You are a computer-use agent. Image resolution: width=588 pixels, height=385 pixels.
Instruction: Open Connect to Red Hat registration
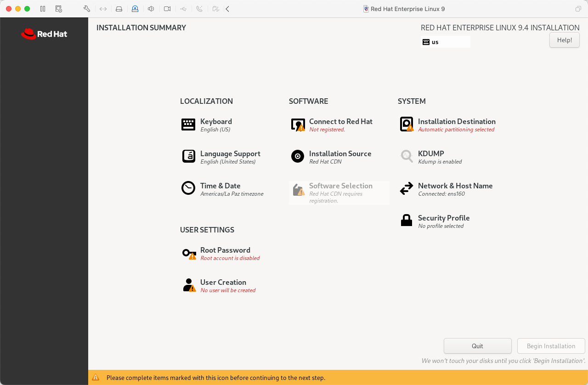(340, 122)
